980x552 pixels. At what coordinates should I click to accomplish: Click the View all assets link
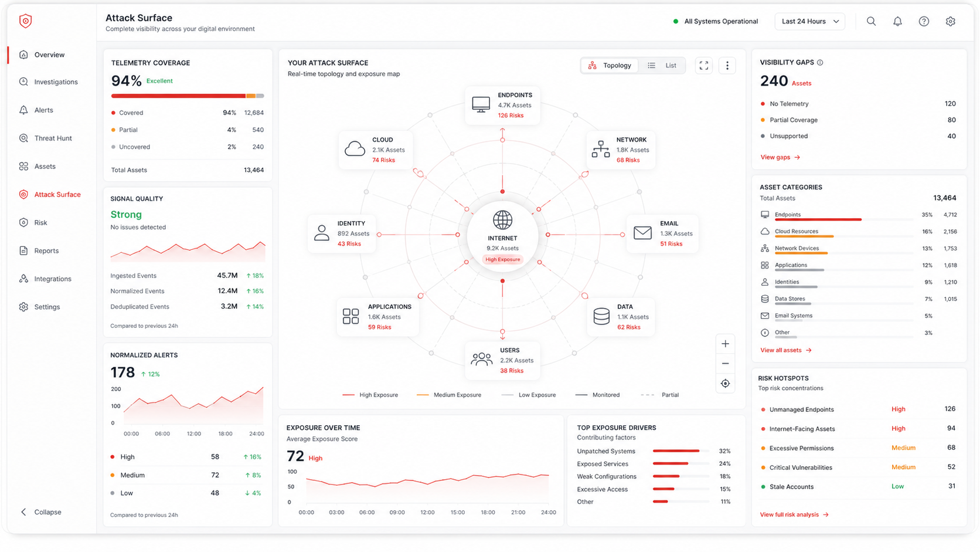coord(786,350)
